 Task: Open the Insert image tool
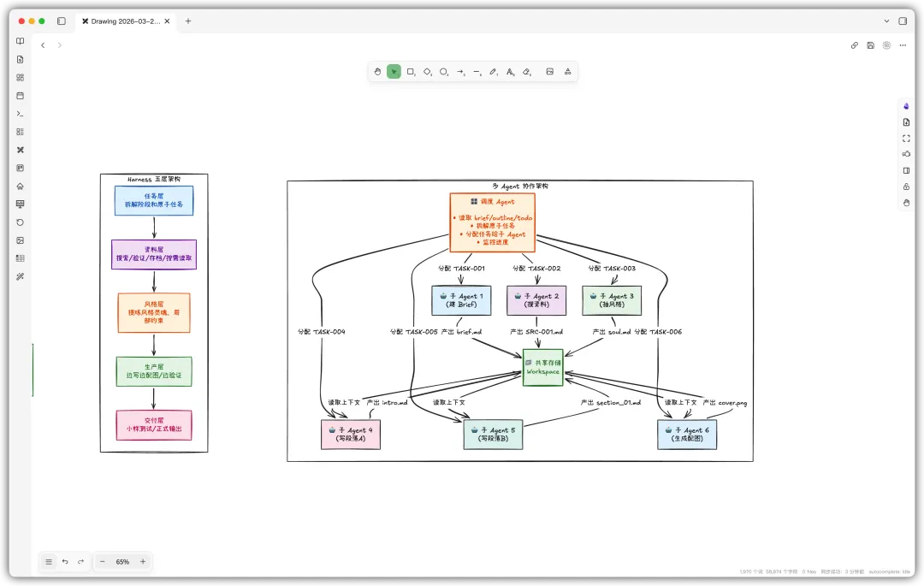coord(550,72)
